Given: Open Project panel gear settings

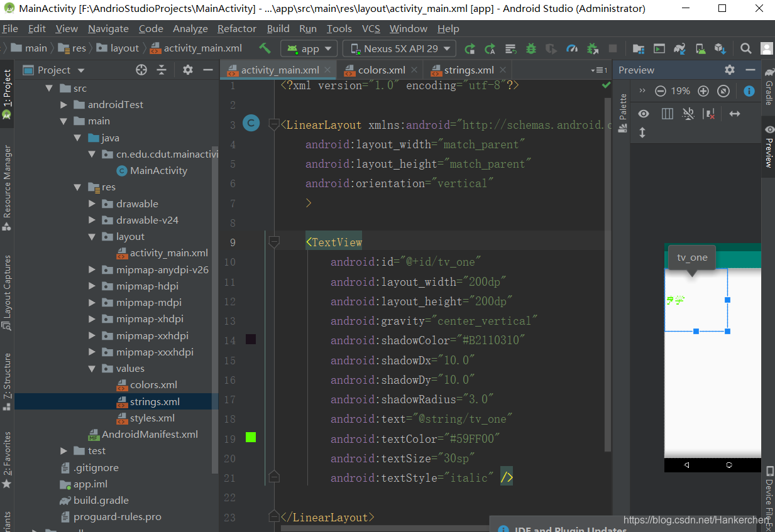Looking at the screenshot, I should coord(188,70).
